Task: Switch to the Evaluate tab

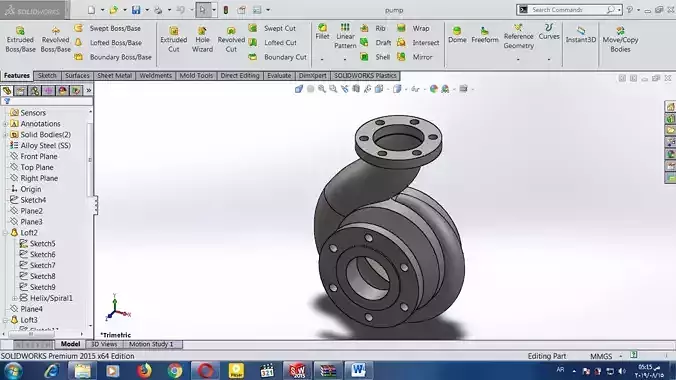Action: point(279,75)
